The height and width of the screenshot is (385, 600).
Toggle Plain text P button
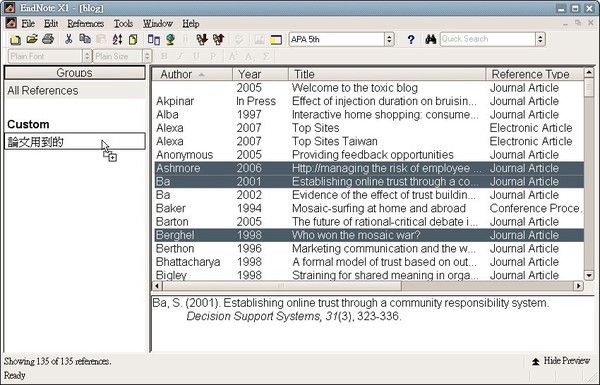tap(213, 56)
